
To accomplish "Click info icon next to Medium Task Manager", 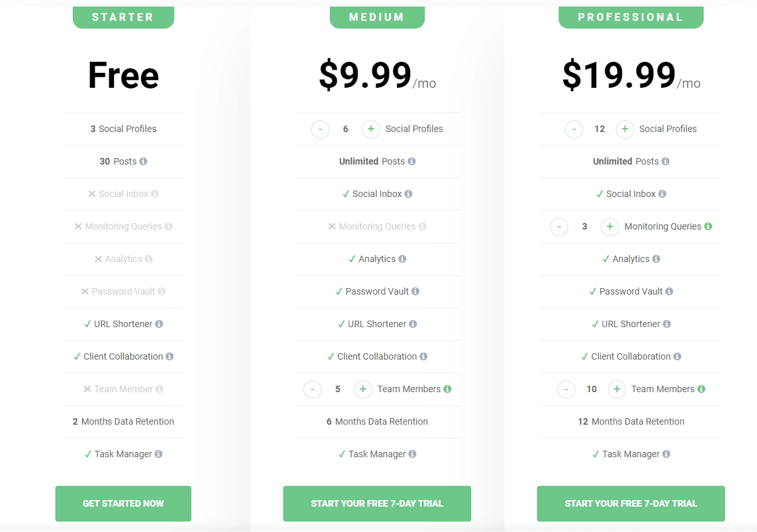I will (412, 454).
